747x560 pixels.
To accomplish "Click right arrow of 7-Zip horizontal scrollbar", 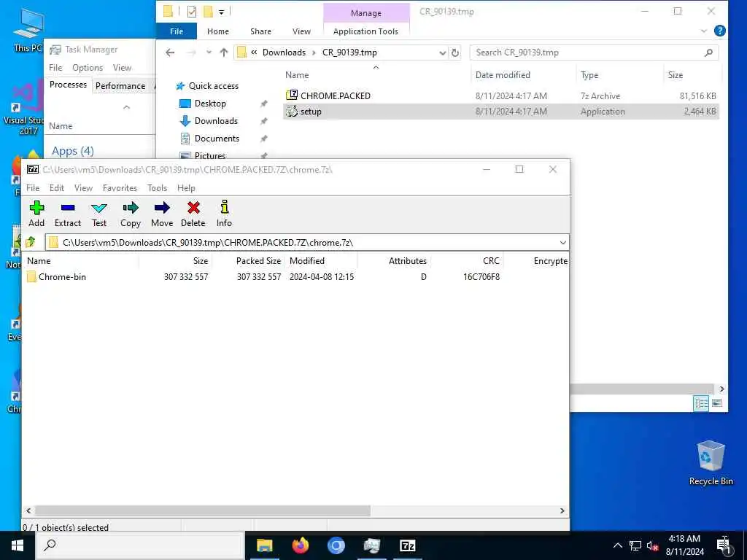I will tap(562, 511).
